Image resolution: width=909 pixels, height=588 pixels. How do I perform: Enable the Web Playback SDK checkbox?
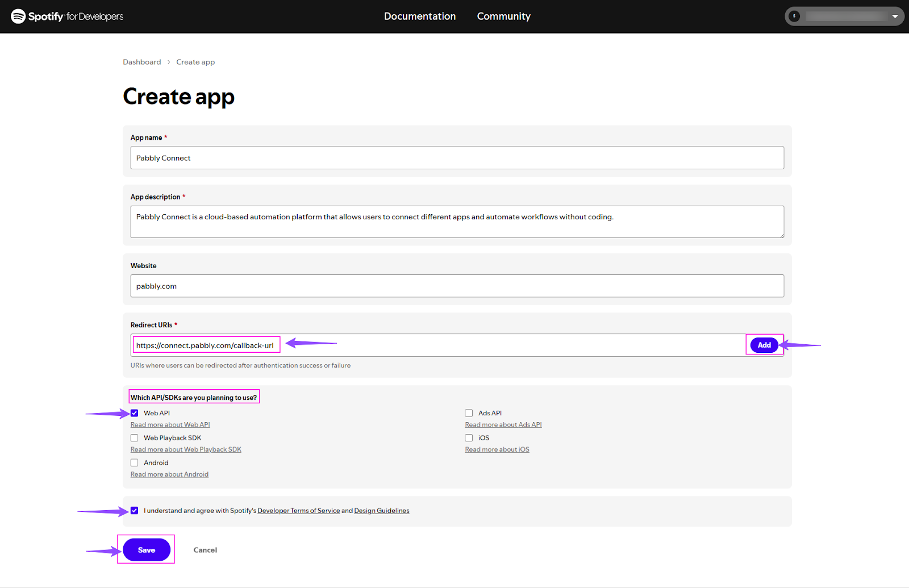[135, 438]
